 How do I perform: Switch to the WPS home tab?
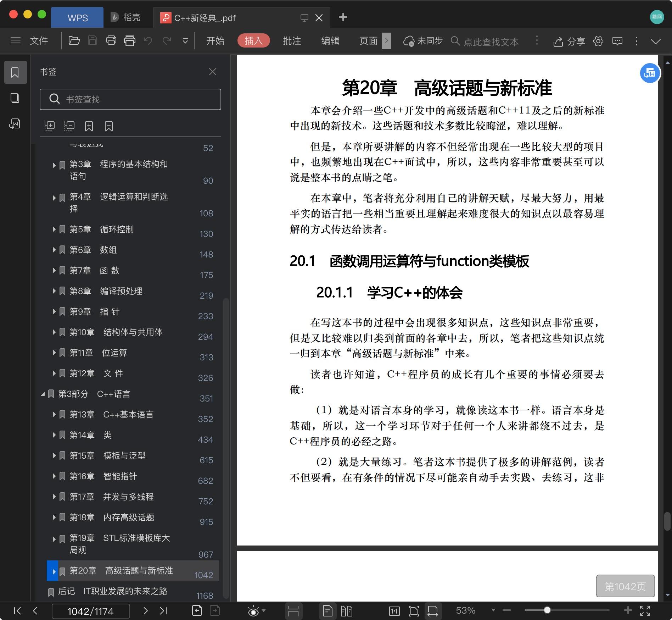click(77, 18)
